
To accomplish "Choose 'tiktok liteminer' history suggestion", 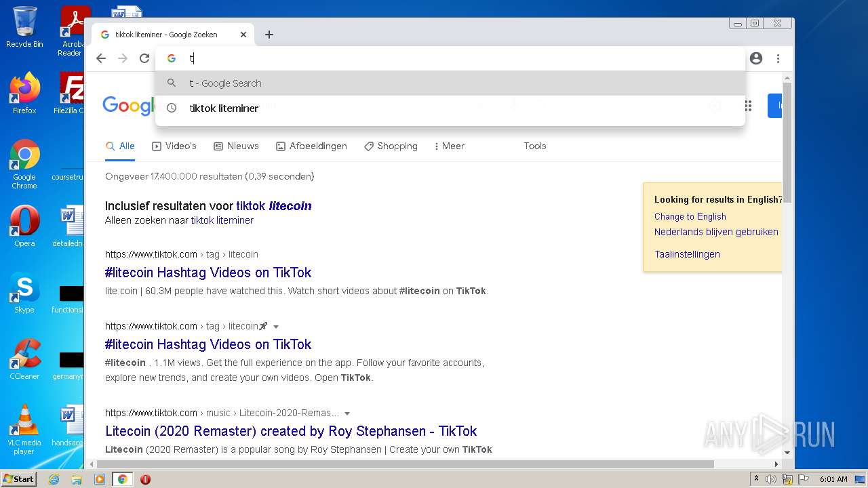I will click(x=450, y=108).
